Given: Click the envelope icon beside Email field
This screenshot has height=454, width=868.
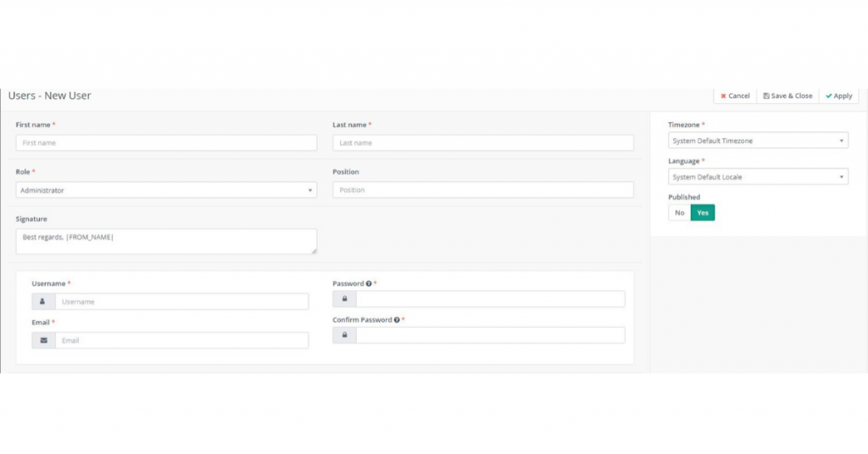Looking at the screenshot, I should click(43, 340).
